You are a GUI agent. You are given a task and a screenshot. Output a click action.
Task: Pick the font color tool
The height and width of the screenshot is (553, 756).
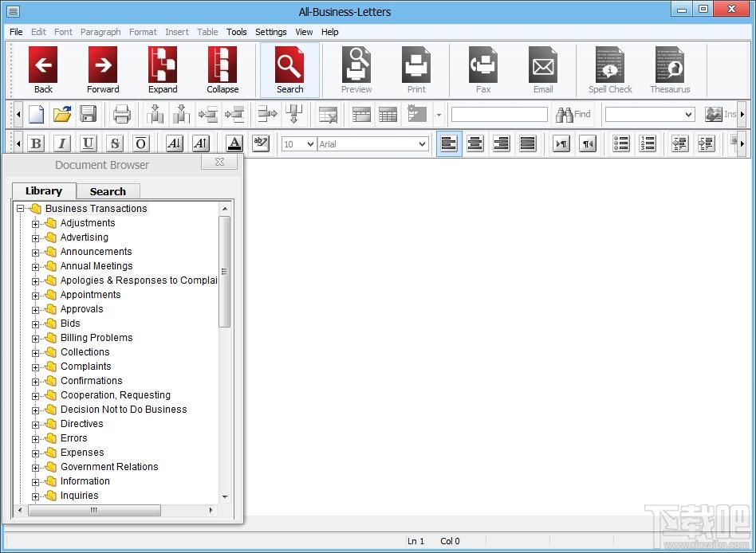tap(234, 144)
